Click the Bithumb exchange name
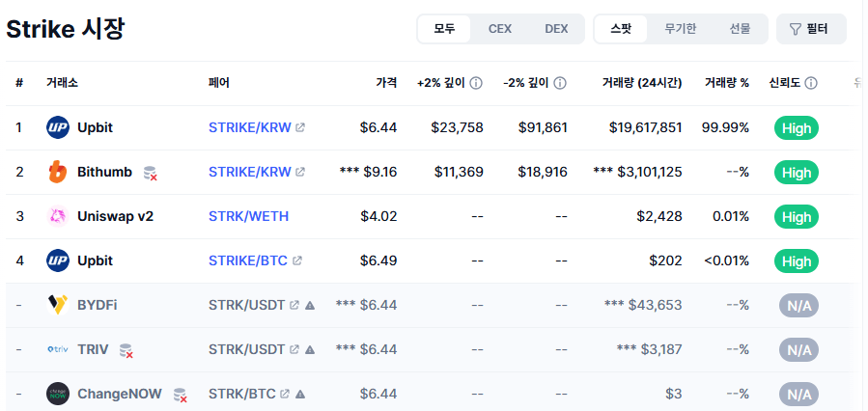Viewport: 868px width, 411px height. coord(104,172)
